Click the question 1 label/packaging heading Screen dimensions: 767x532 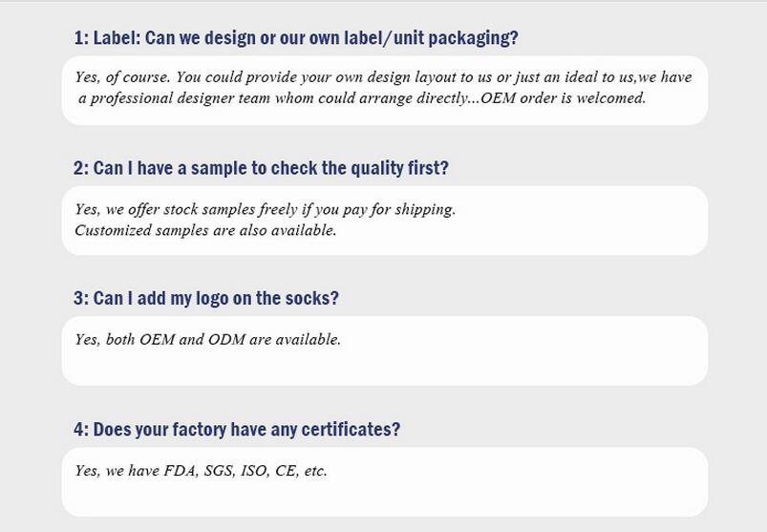[x=296, y=38]
